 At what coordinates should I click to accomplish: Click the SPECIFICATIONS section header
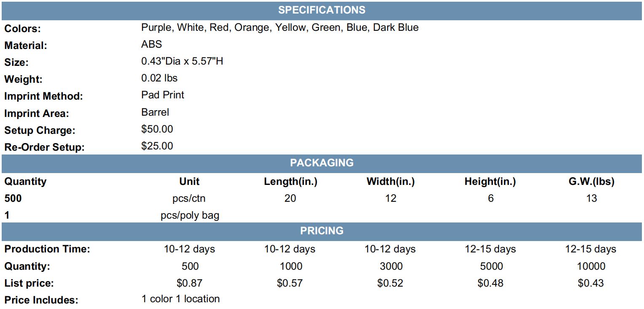[322, 10]
